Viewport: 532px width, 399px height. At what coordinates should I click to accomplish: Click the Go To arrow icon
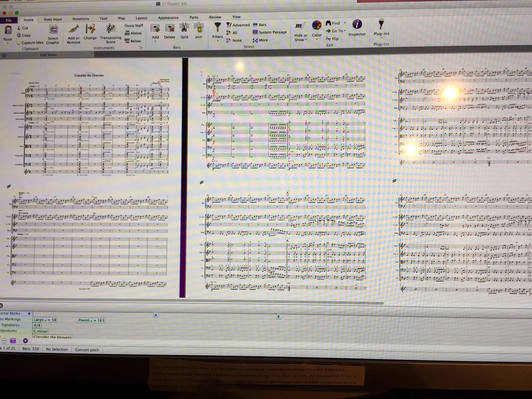pos(328,31)
